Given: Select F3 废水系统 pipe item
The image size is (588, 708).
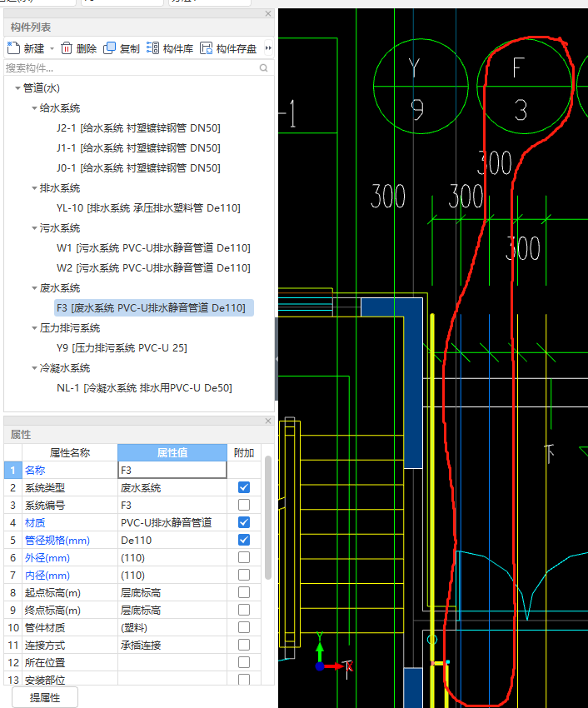Looking at the screenshot, I should [x=153, y=308].
